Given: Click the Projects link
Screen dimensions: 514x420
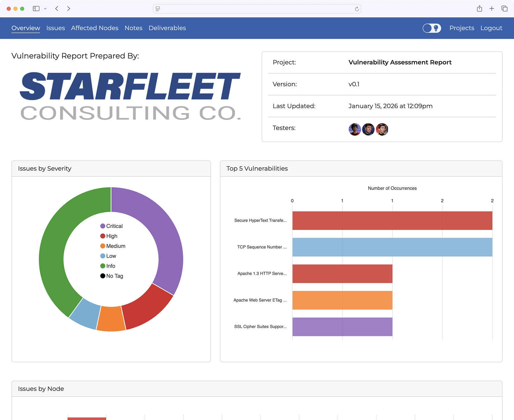Looking at the screenshot, I should (462, 28).
